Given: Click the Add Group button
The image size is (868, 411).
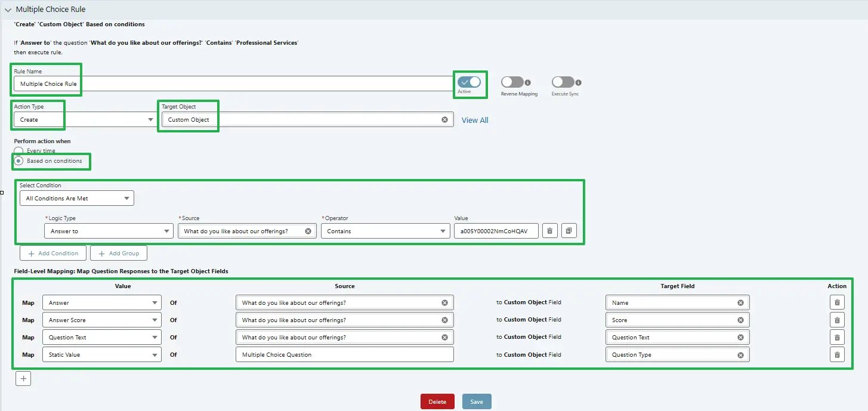Looking at the screenshot, I should (119, 253).
